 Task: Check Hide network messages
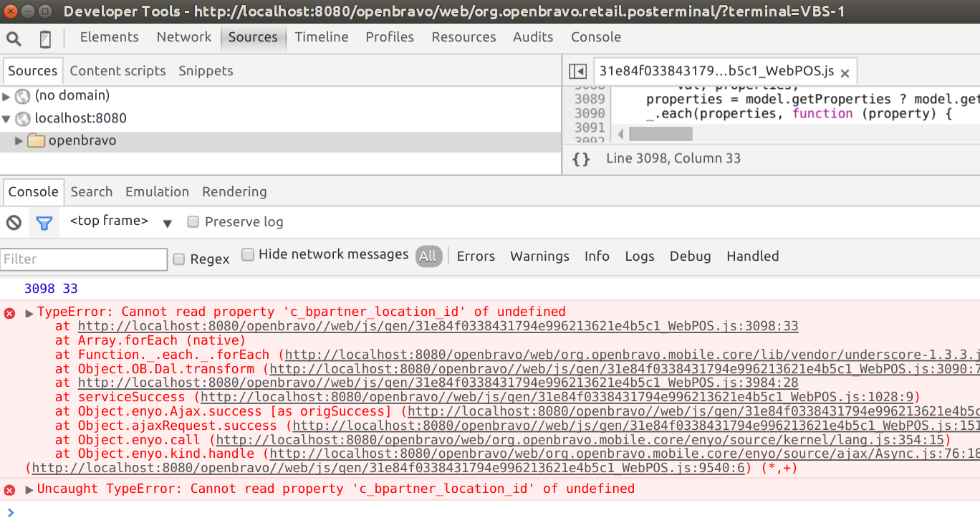[x=248, y=254]
